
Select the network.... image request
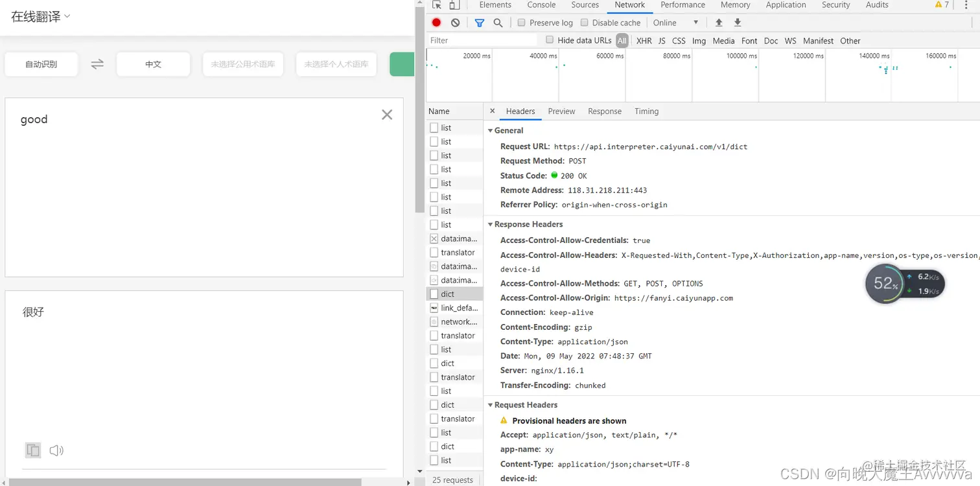[454, 321]
